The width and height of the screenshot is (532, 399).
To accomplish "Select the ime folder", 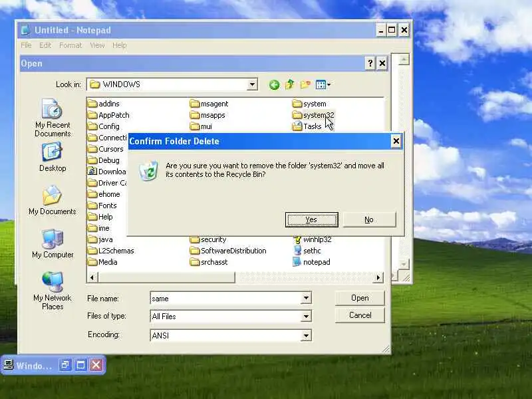I will (x=98, y=228).
